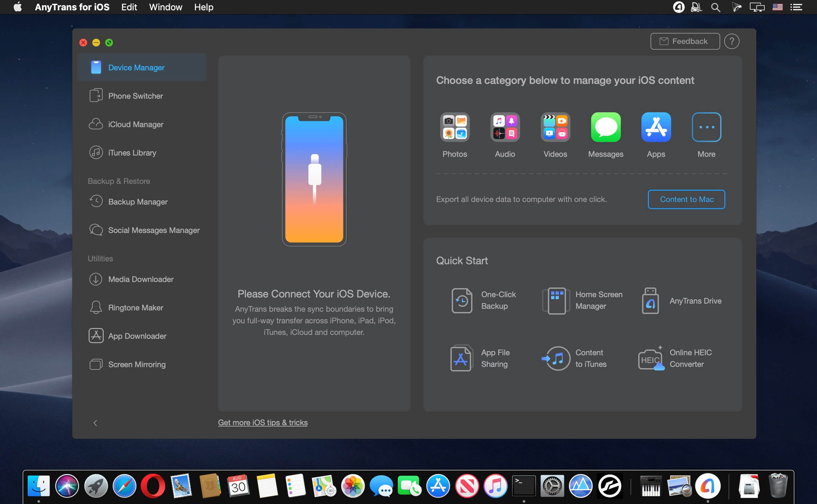The height and width of the screenshot is (504, 817).
Task: Click the help question mark button
Action: (732, 41)
